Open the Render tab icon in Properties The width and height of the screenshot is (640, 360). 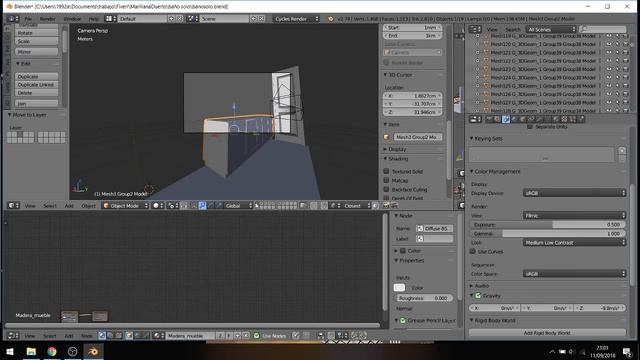[489, 119]
